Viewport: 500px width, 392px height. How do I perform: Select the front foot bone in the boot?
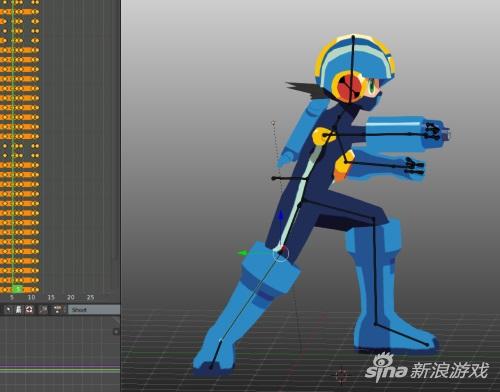(x=401, y=334)
